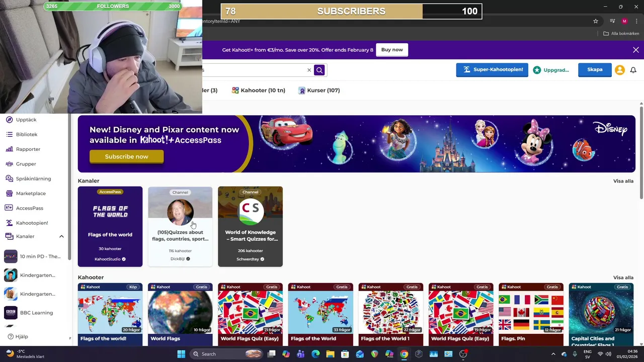Viewport: 644px width, 362px height.
Task: Show hidden system tray icons
Action: click(553, 354)
